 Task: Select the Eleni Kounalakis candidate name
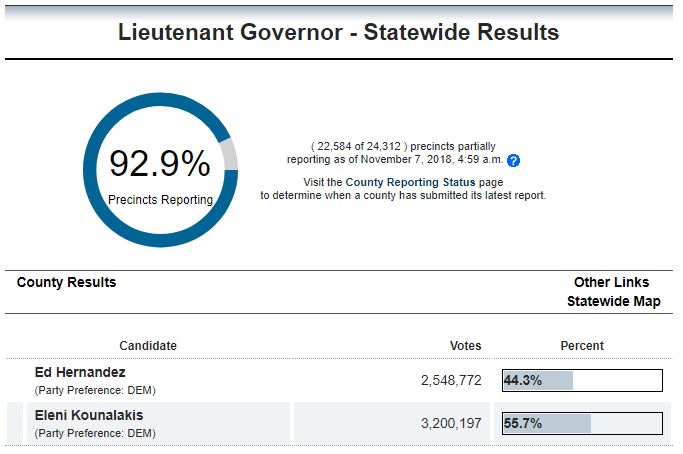coord(89,415)
